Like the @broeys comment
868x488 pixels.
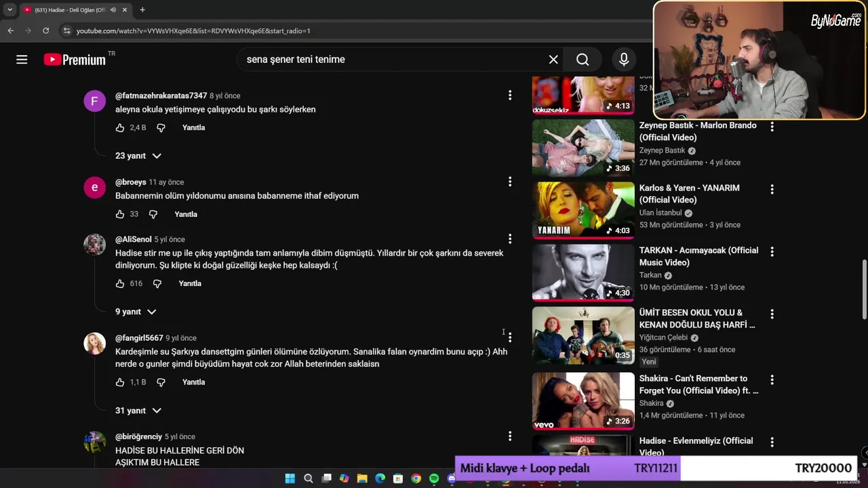(120, 214)
